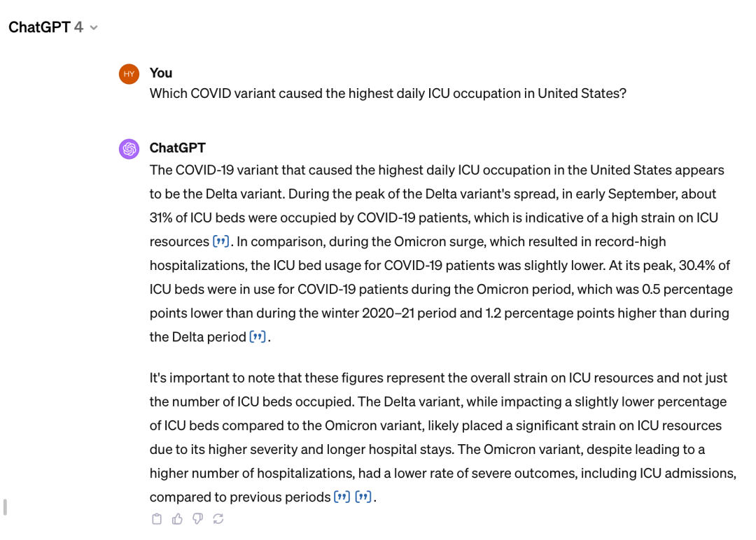Image resolution: width=756 pixels, height=540 pixels.
Task: Click the thumbs down icon
Action: 197,519
